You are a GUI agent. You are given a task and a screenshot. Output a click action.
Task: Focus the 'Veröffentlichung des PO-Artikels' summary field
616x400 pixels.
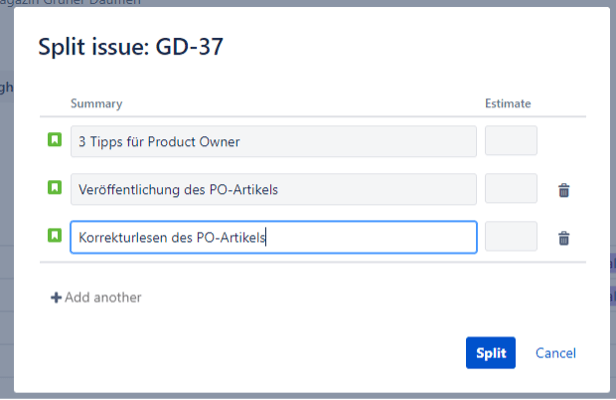point(273,189)
